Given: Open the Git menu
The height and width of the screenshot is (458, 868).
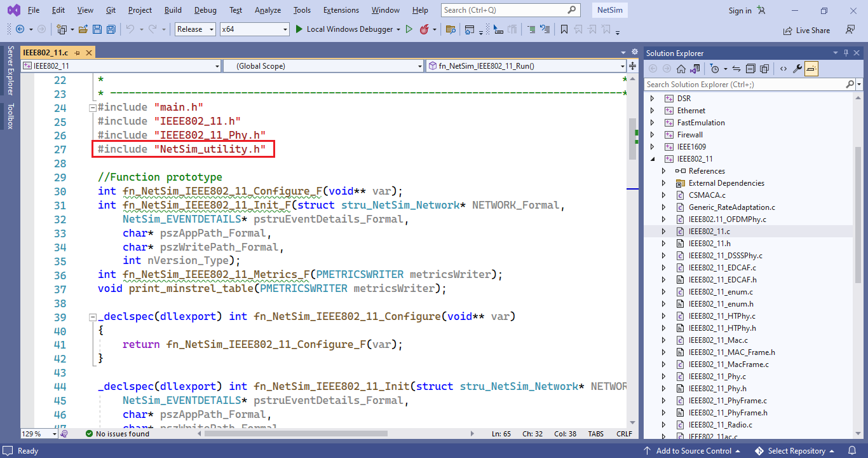Looking at the screenshot, I should tap(111, 10).
